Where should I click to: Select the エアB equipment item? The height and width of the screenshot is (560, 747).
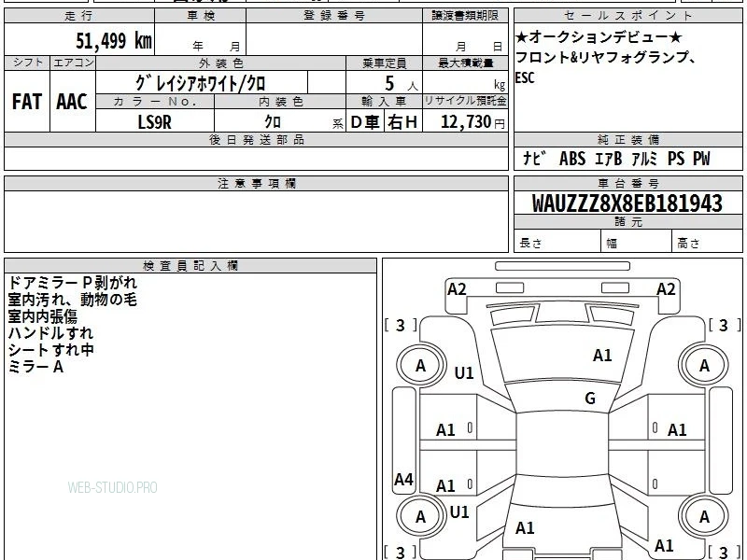tap(609, 159)
